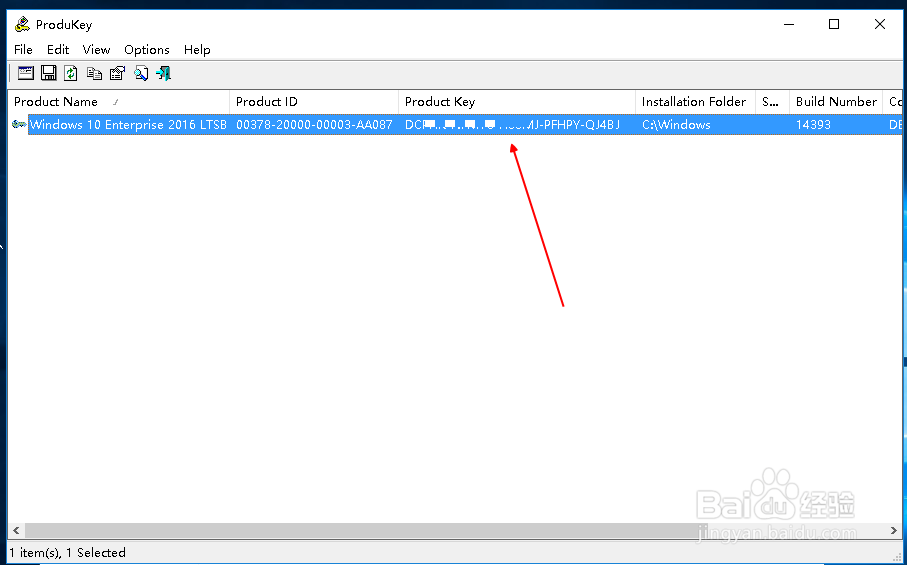Sort by the Build Number column header

tap(836, 102)
